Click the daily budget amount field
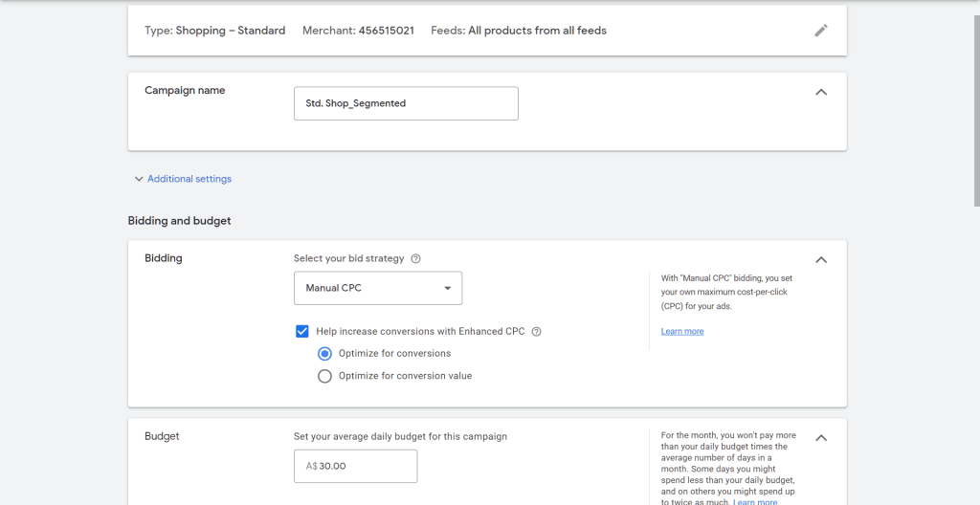The height and width of the screenshot is (505, 980). [x=355, y=466]
